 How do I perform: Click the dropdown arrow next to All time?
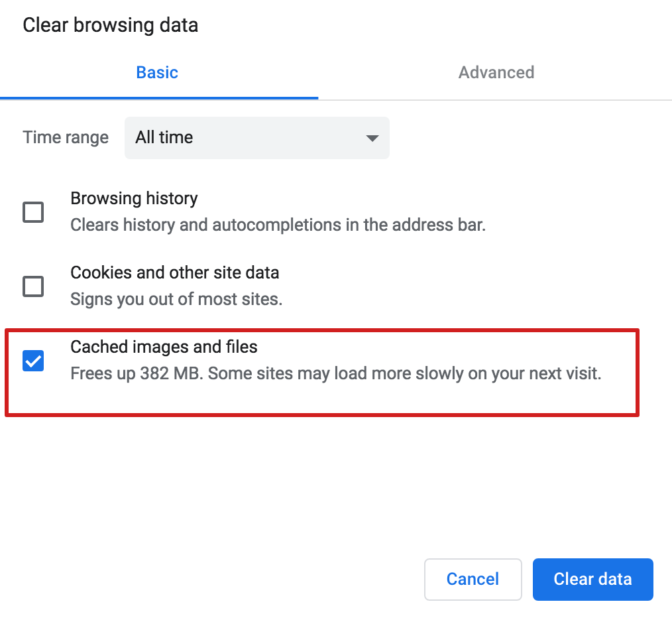coord(372,138)
